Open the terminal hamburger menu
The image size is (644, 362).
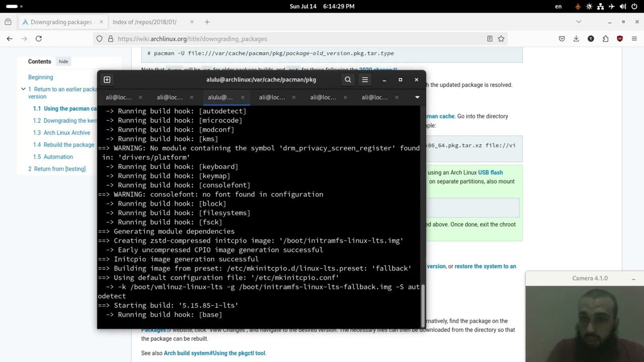point(365,79)
